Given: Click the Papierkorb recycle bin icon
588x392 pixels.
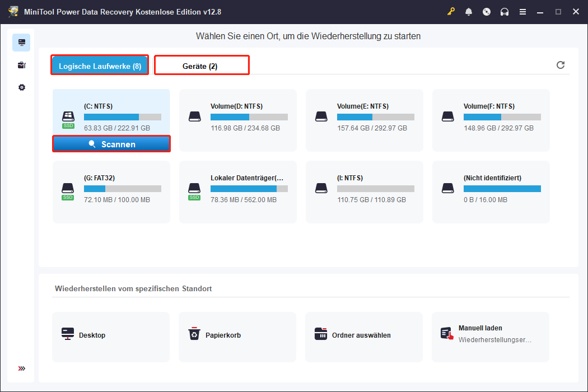Looking at the screenshot, I should pos(194,334).
